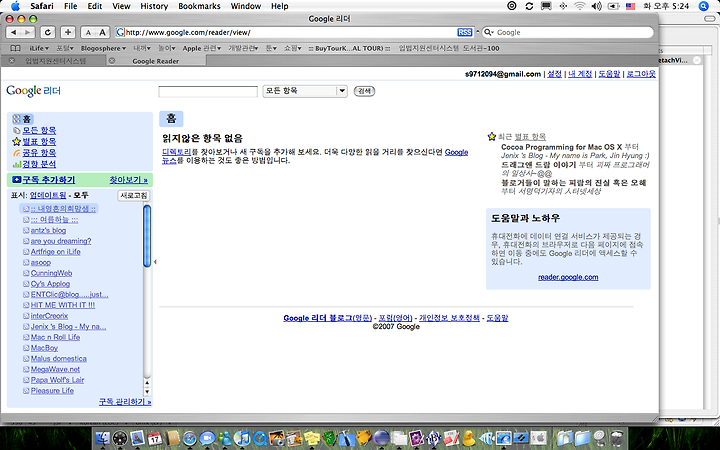Select 별표 항목 starred items

click(39, 141)
